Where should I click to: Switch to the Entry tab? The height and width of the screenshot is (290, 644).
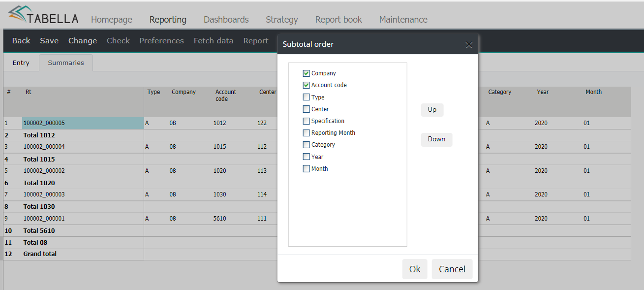[x=21, y=63]
